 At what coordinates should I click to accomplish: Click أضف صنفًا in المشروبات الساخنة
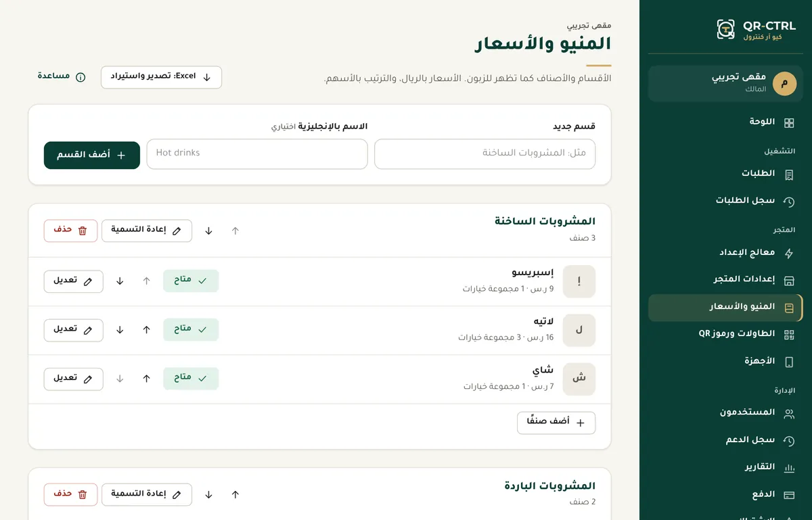click(556, 423)
